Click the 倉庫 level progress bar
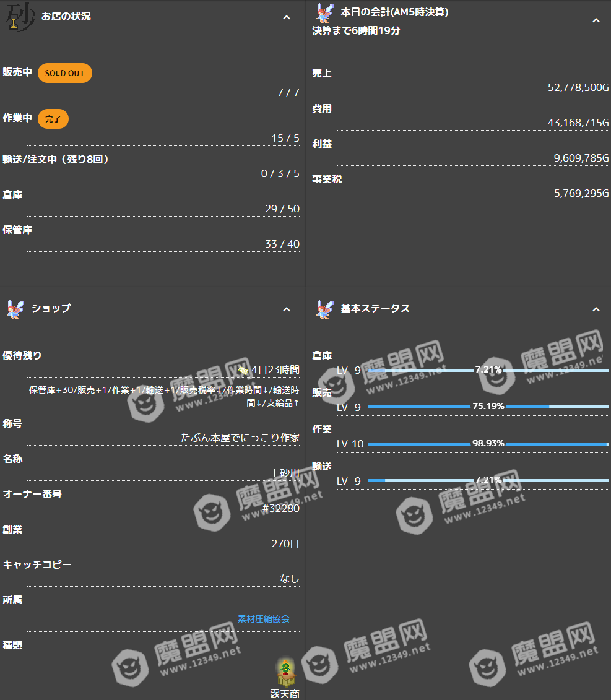This screenshot has height=700, width=611. tap(488, 371)
